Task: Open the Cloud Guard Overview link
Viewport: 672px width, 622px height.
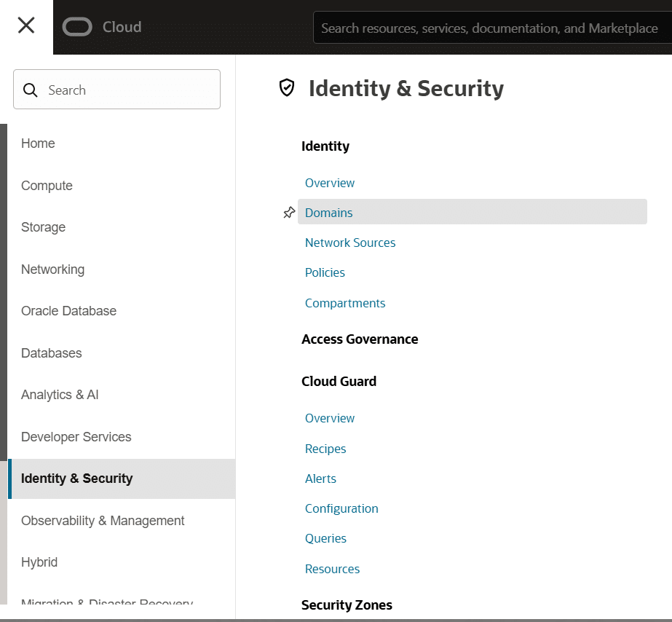Action: pyautogui.click(x=330, y=418)
